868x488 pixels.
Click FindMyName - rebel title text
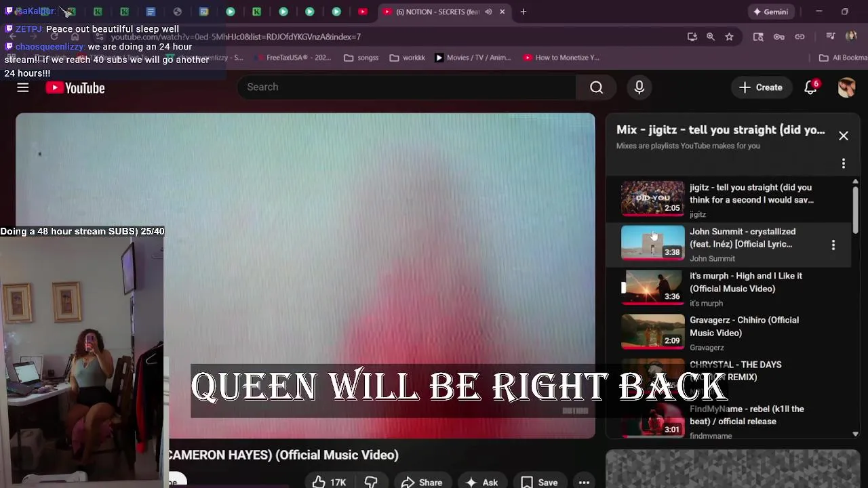click(747, 415)
